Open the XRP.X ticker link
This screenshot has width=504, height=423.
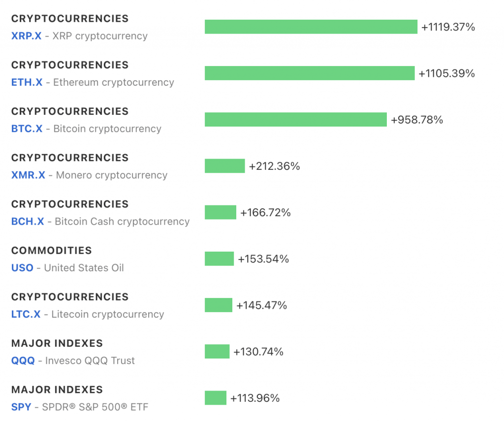[x=26, y=36]
